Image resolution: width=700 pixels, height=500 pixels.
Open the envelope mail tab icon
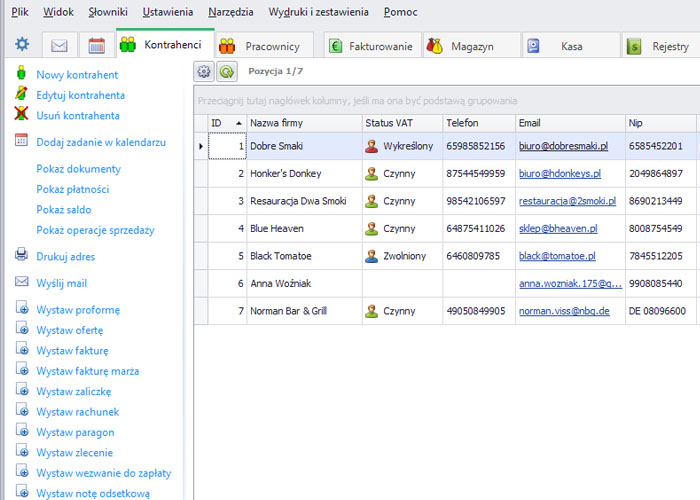click(59, 45)
